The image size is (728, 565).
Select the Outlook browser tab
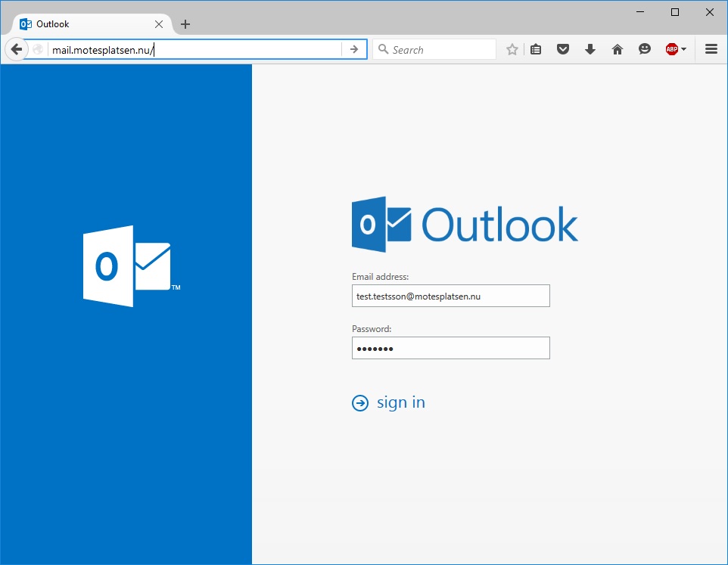tap(91, 24)
